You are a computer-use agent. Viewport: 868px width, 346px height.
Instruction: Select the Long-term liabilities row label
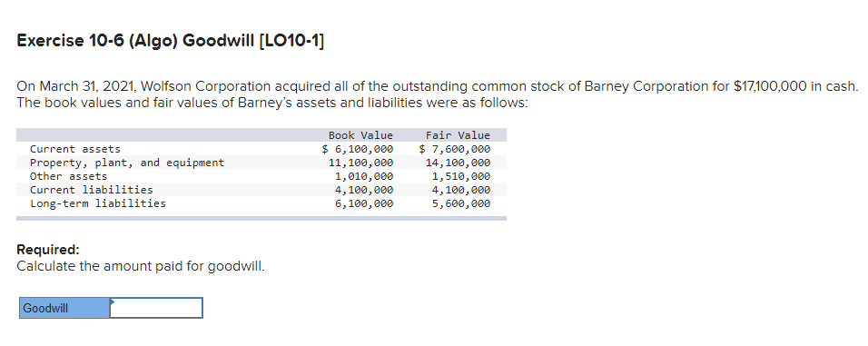point(98,203)
